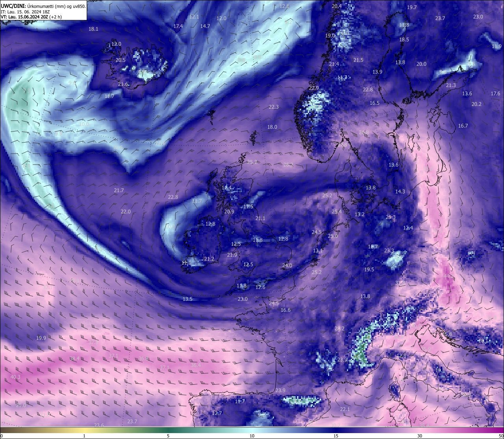Click the 13.5 value label
Screen dimensions: 504x439
pos(187,299)
